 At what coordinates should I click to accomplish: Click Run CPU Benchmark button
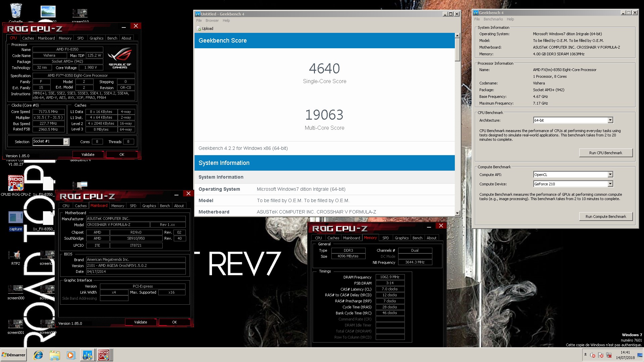coord(605,153)
